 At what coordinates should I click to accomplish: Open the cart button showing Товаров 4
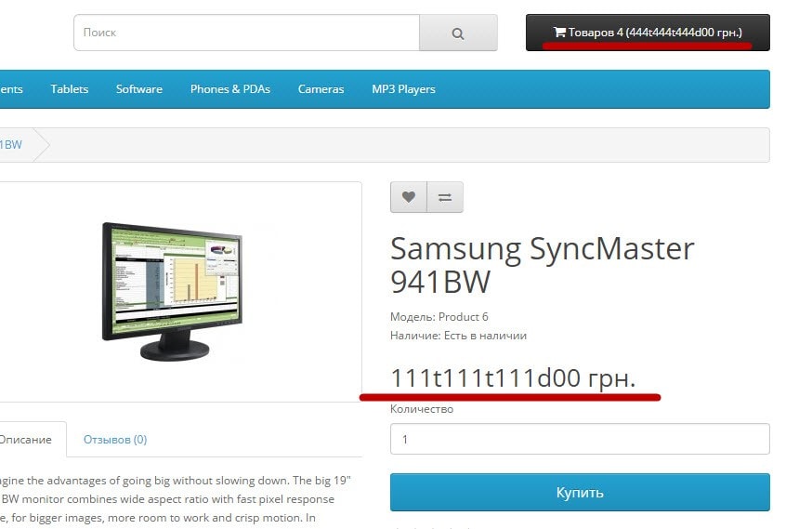648,33
